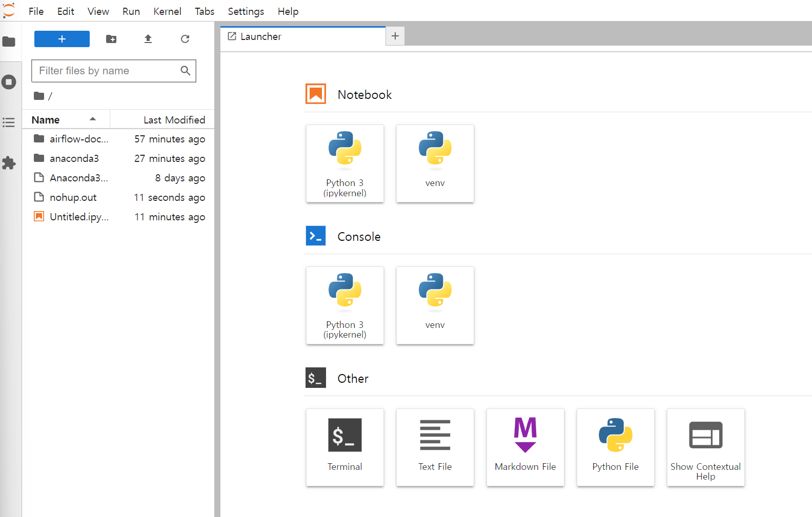Image resolution: width=812 pixels, height=517 pixels.
Task: Select the airflow-doc... folder
Action: [x=118, y=139]
